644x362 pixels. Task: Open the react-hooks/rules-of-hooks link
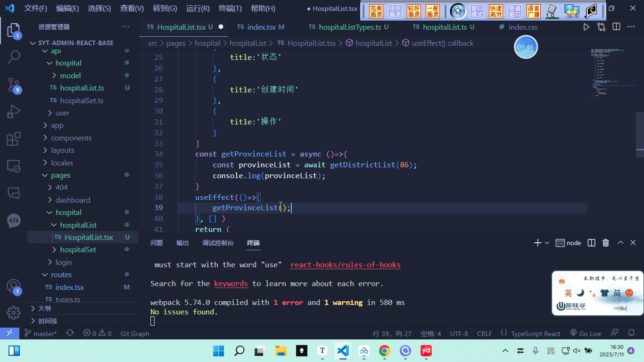[346, 264]
